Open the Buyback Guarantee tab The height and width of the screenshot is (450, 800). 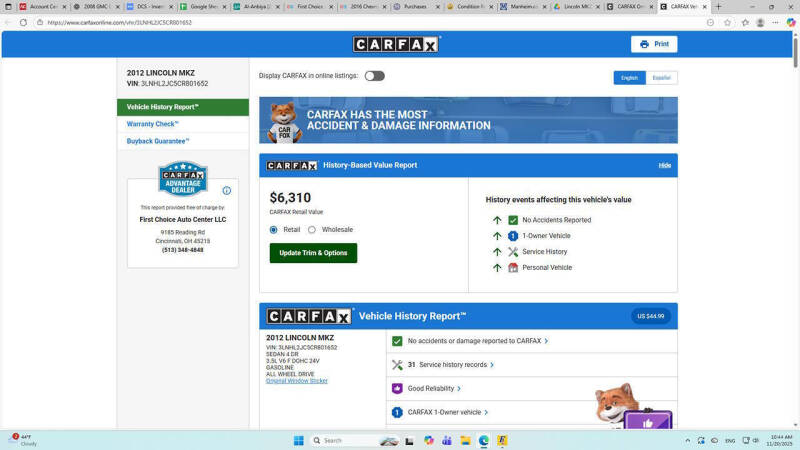(158, 141)
